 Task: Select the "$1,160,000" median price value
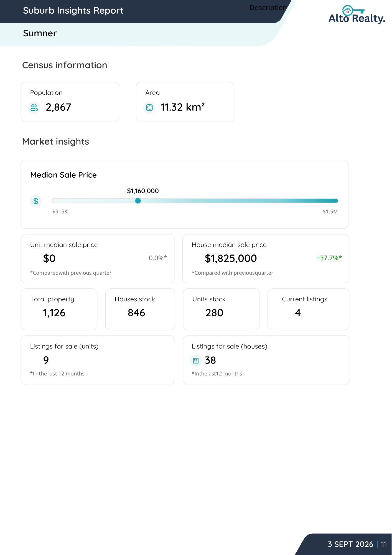(x=143, y=191)
